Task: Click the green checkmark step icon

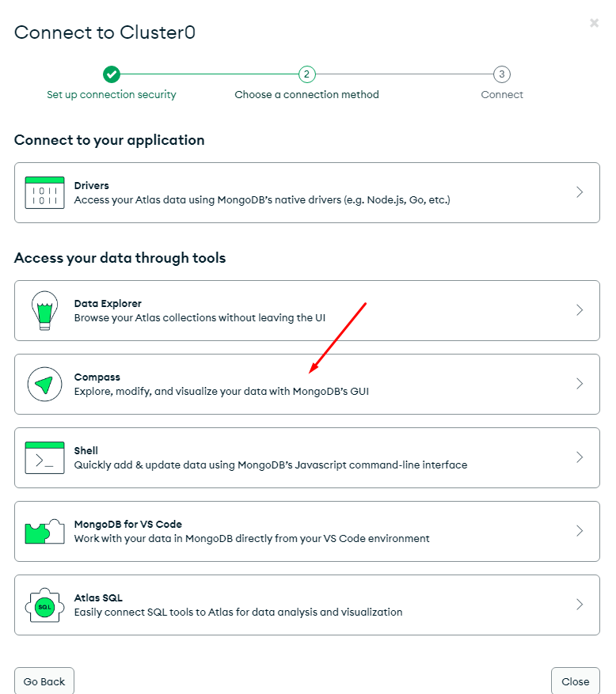Action: 112,74
